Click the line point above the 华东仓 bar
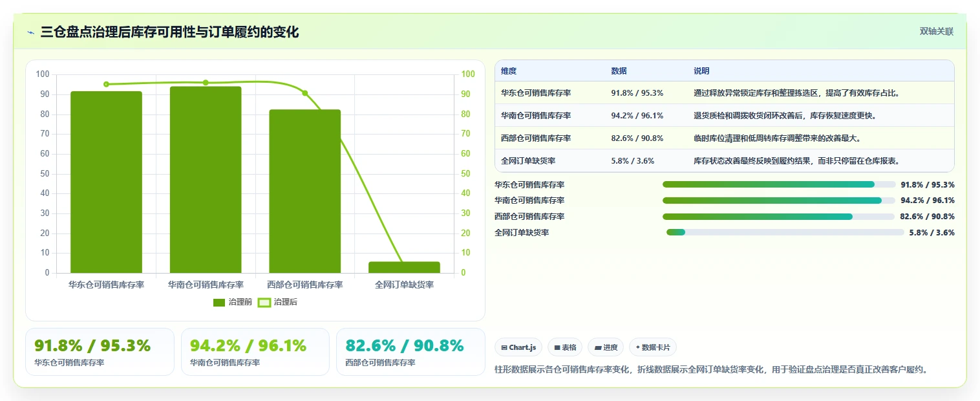This screenshot has width=980, height=401. pyautogui.click(x=106, y=84)
